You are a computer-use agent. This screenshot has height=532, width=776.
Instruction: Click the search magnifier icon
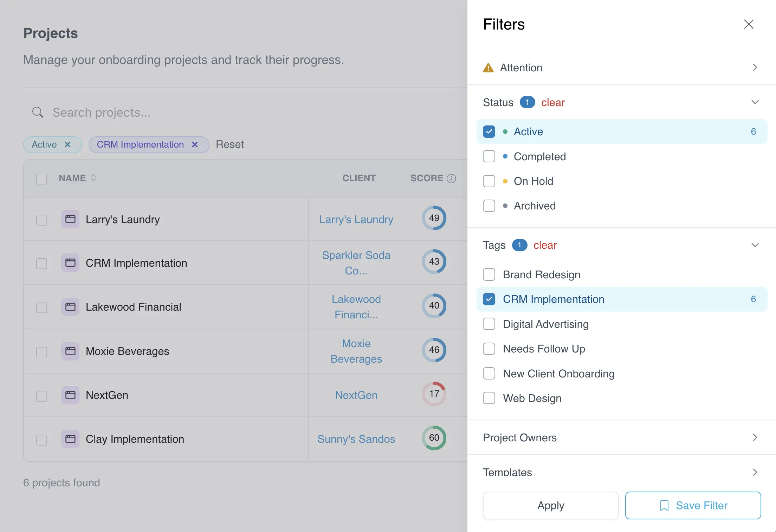pos(38,112)
